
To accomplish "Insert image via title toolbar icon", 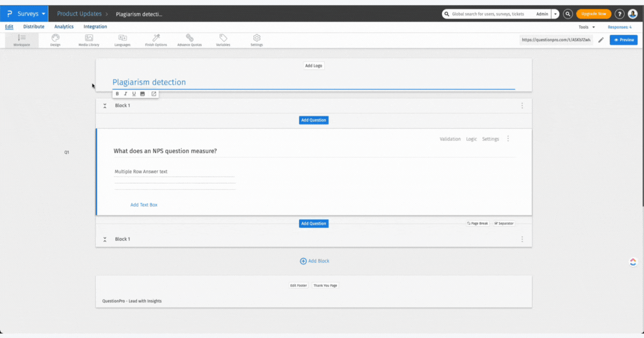I will pyautogui.click(x=142, y=94).
